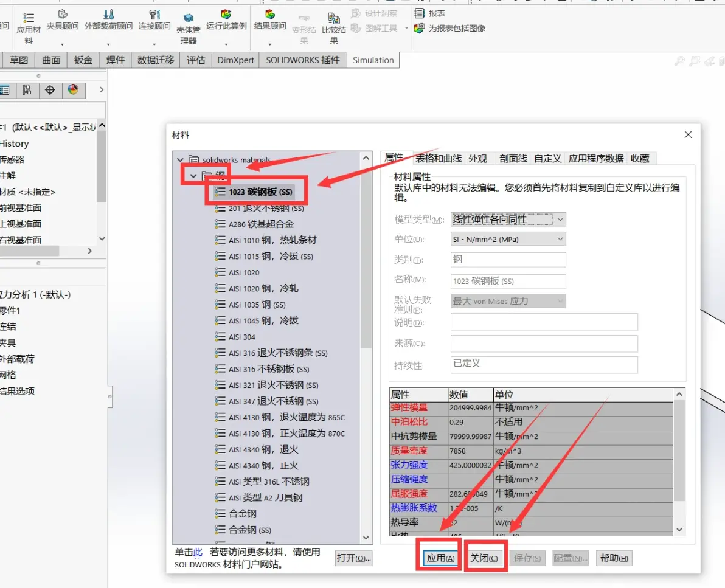This screenshot has width=725, height=588.
Task: Open the SOLIDWORKS 插件 ribbon tab
Action: tap(303, 60)
